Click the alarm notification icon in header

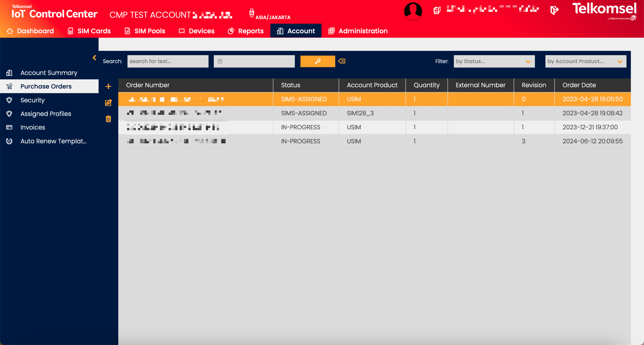[437, 10]
